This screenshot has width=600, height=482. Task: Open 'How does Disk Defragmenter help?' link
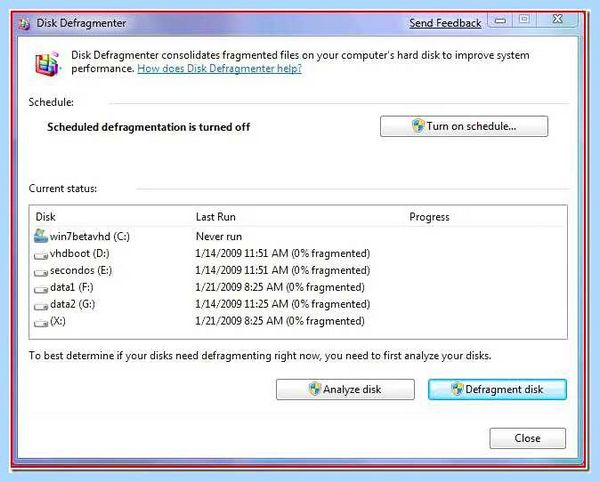pos(219,68)
